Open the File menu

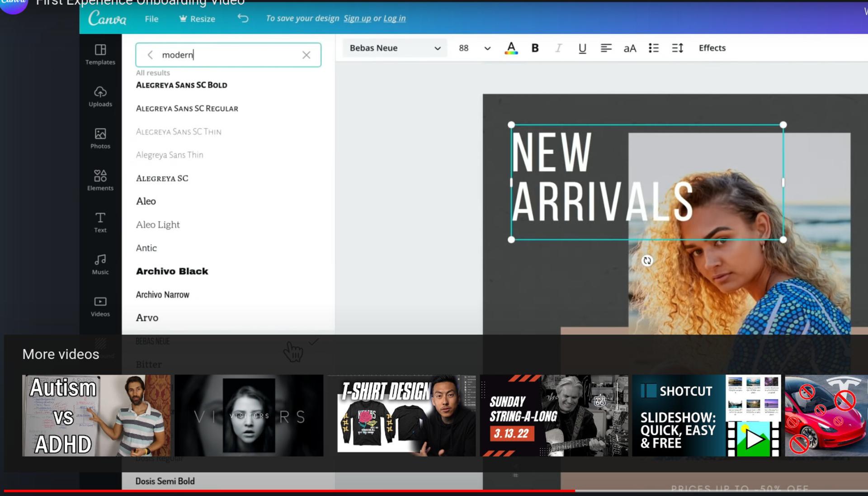pos(151,19)
